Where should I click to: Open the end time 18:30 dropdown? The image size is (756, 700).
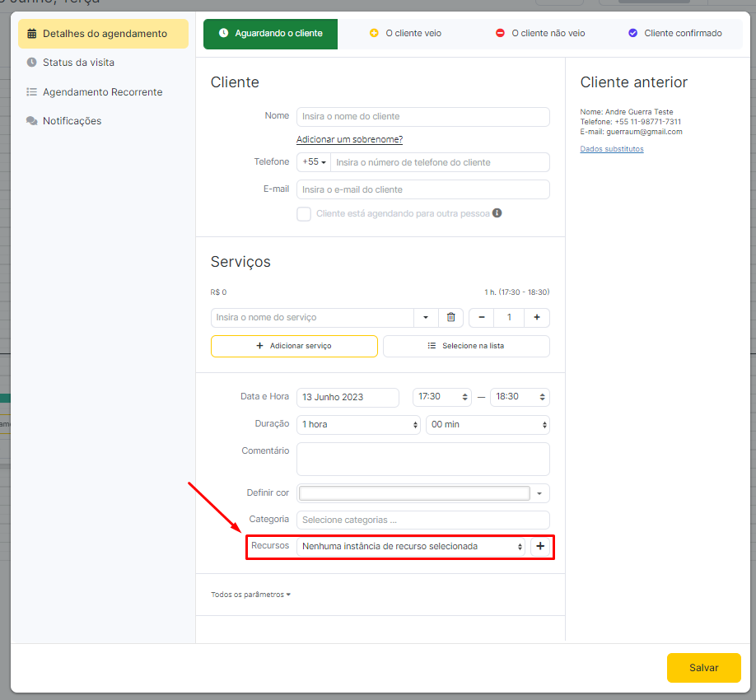(x=520, y=397)
